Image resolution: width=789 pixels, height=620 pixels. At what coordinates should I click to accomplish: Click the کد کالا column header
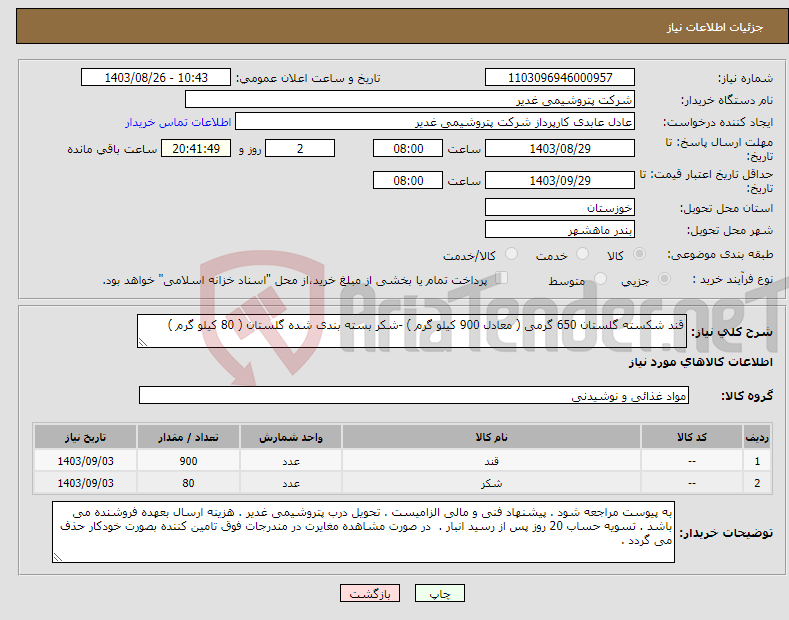[x=692, y=437]
